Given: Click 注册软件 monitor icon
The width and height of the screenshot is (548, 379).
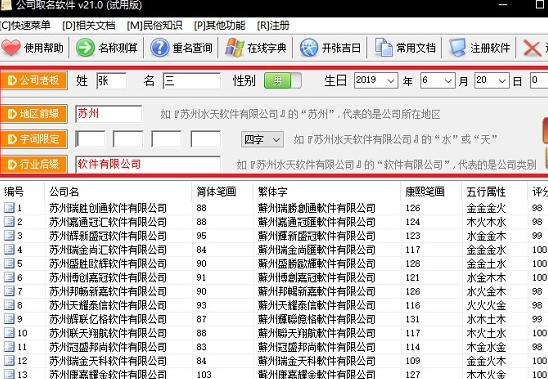Looking at the screenshot, I should coord(457,48).
